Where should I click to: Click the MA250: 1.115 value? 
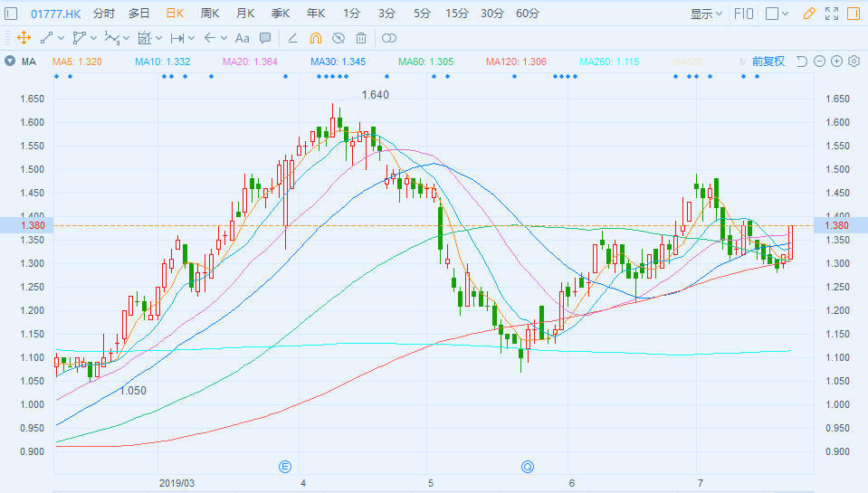(x=609, y=62)
